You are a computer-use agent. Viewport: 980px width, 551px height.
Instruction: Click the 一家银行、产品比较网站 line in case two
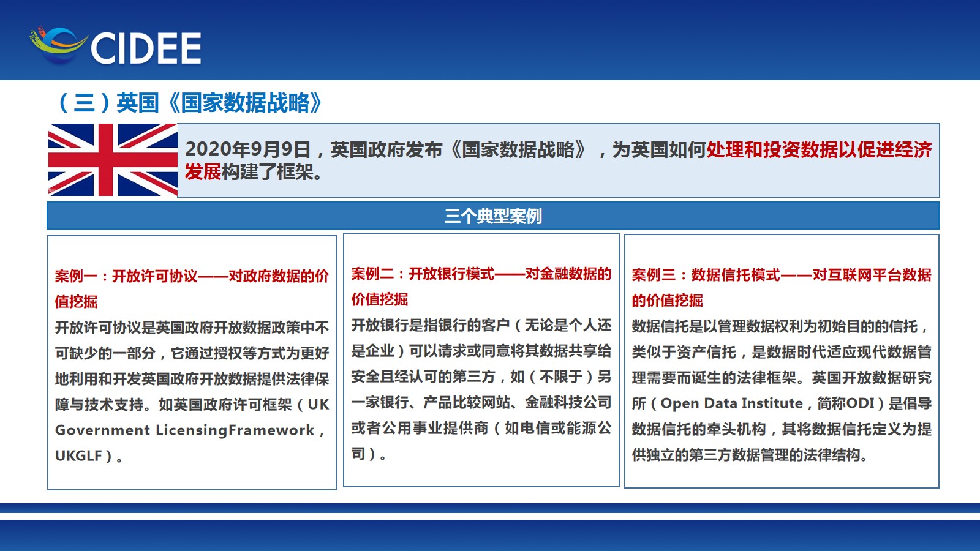click(x=481, y=402)
